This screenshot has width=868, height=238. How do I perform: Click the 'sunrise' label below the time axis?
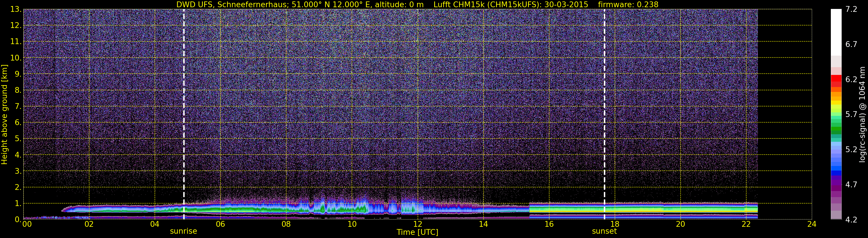(183, 231)
